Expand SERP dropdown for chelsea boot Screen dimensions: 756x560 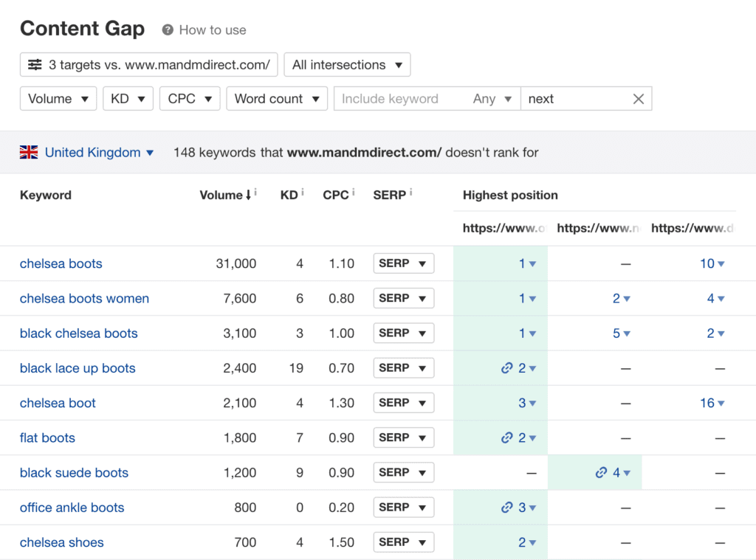click(x=404, y=403)
